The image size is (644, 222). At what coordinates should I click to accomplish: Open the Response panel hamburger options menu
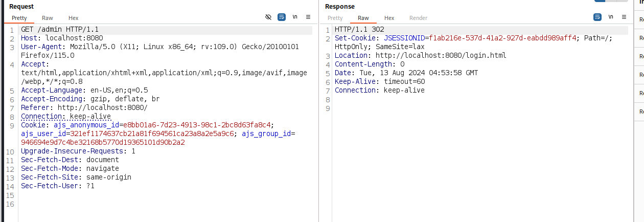pos(624,17)
